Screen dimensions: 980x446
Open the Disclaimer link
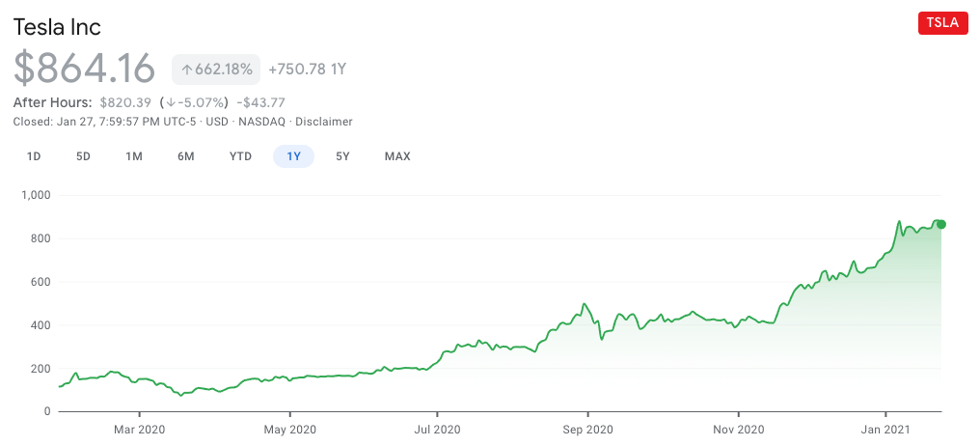point(324,122)
